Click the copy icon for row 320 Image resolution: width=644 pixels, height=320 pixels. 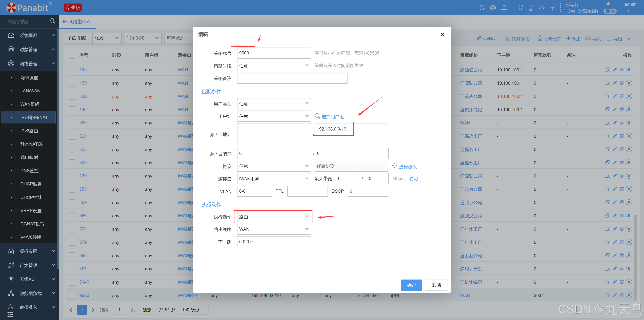pos(607,123)
